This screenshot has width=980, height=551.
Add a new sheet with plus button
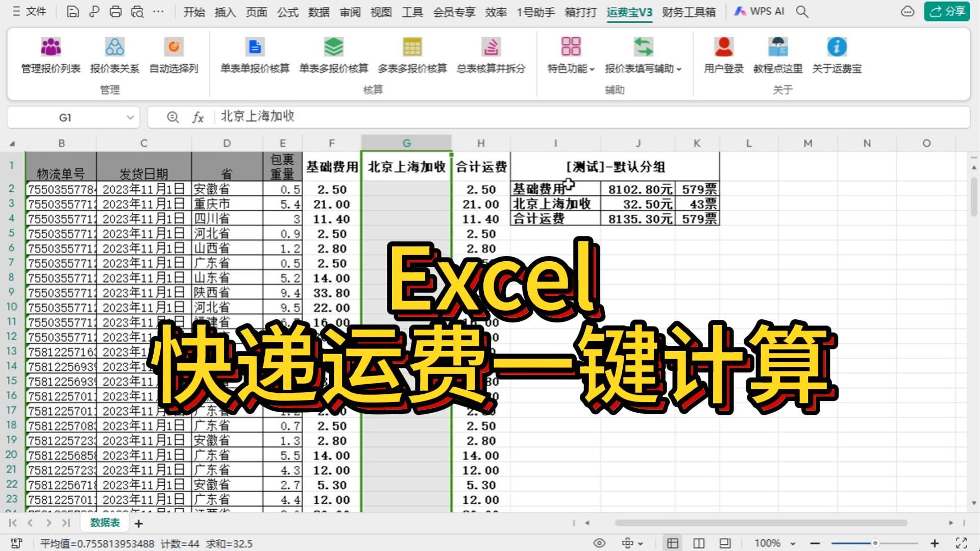point(138,523)
